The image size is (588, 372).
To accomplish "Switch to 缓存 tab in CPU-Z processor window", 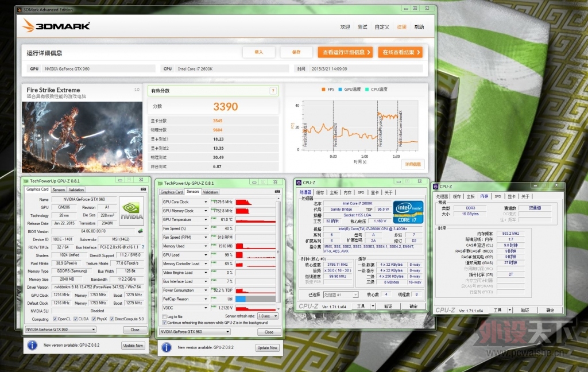I will (320, 192).
